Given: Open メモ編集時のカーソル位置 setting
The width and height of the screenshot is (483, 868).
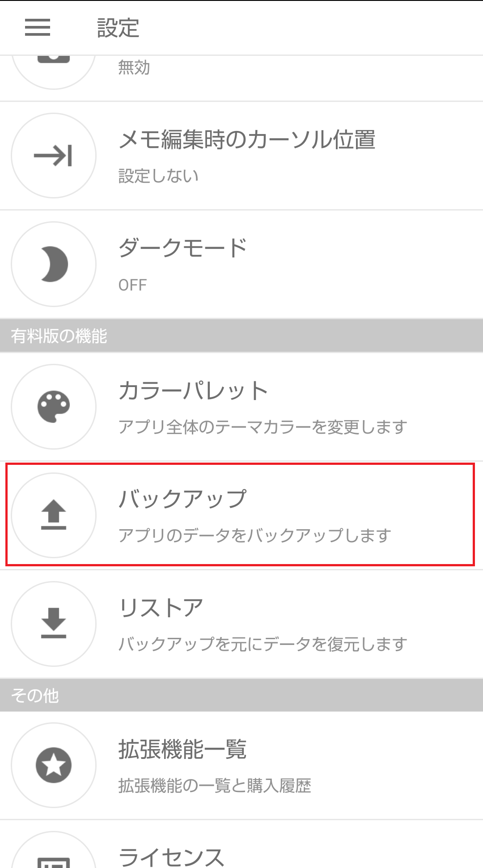Looking at the screenshot, I should point(241,156).
